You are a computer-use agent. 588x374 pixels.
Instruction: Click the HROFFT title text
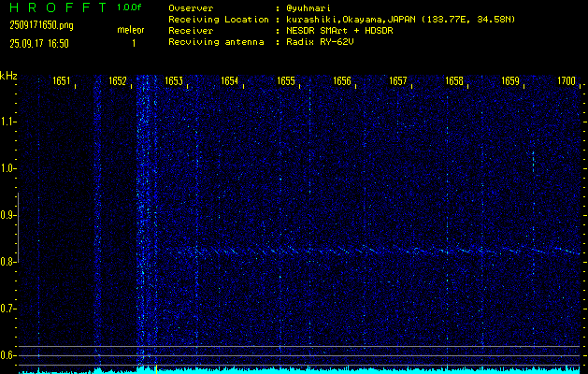57,7
